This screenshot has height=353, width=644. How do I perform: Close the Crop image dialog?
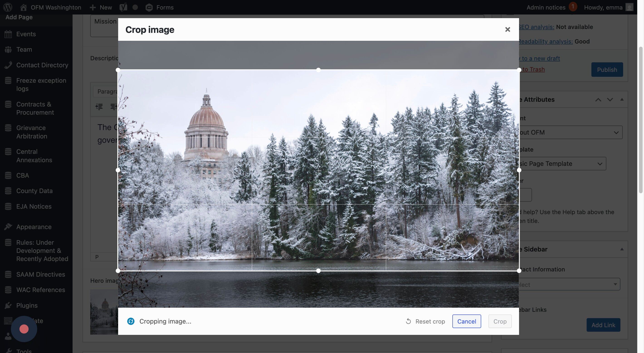point(507,29)
